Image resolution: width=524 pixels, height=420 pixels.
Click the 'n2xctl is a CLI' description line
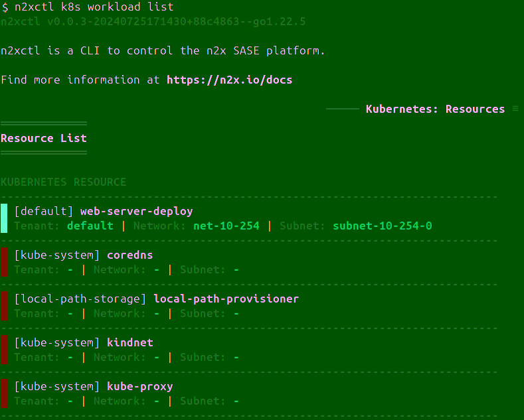(163, 50)
